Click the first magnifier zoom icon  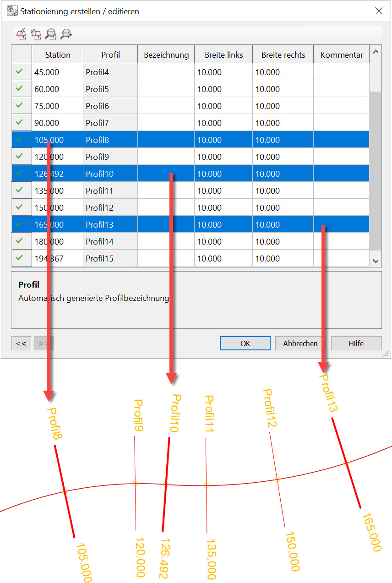pos(51,33)
